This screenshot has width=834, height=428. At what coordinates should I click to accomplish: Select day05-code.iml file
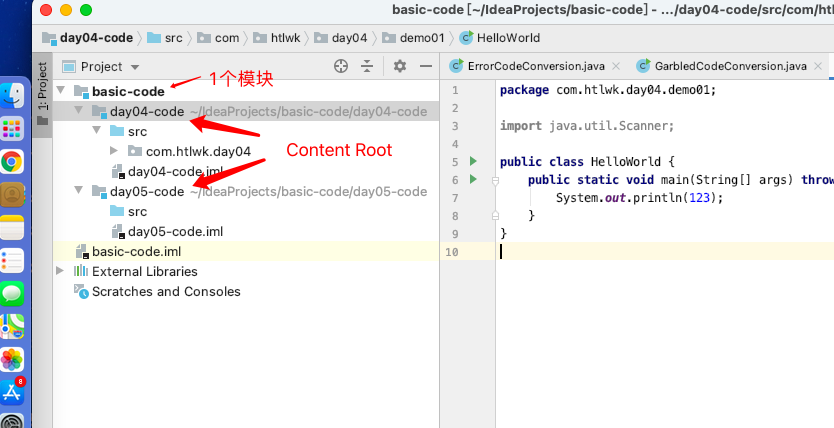point(176,232)
